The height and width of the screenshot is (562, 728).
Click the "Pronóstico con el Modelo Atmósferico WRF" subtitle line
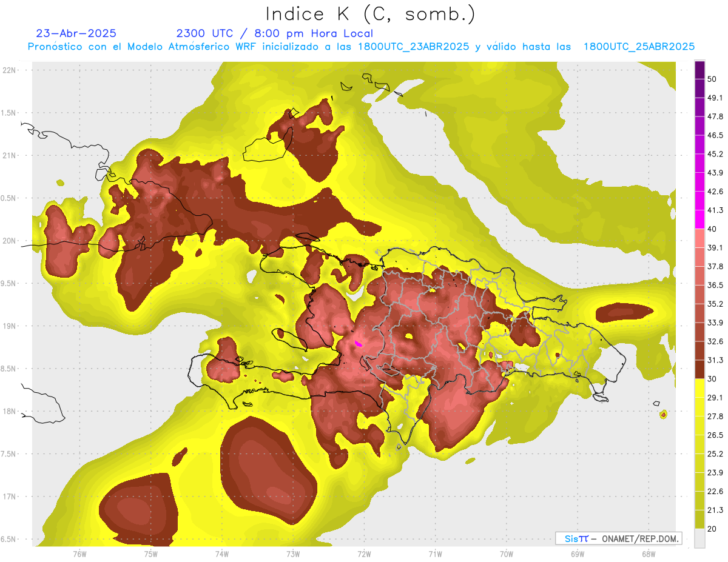tap(361, 47)
